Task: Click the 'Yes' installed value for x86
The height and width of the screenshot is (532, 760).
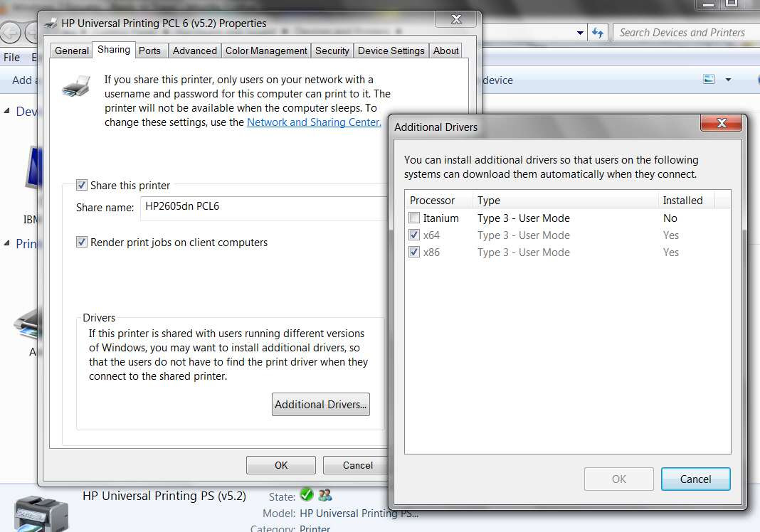Action: 671,252
